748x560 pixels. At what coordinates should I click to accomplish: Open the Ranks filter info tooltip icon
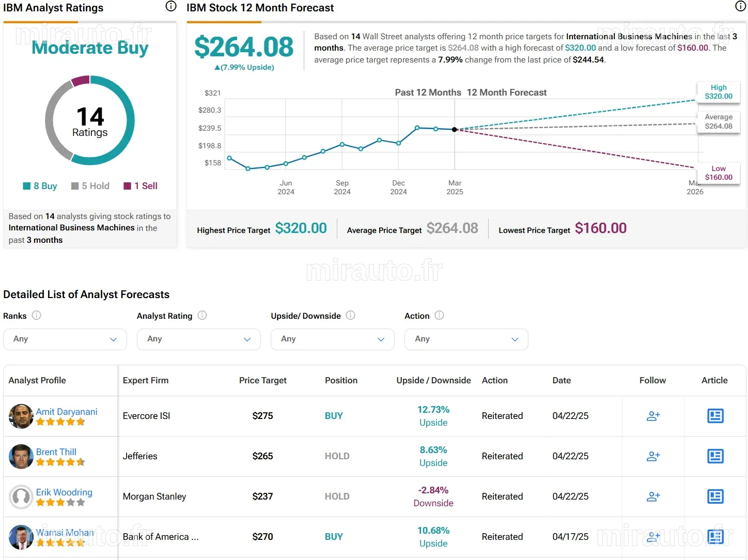click(x=37, y=315)
